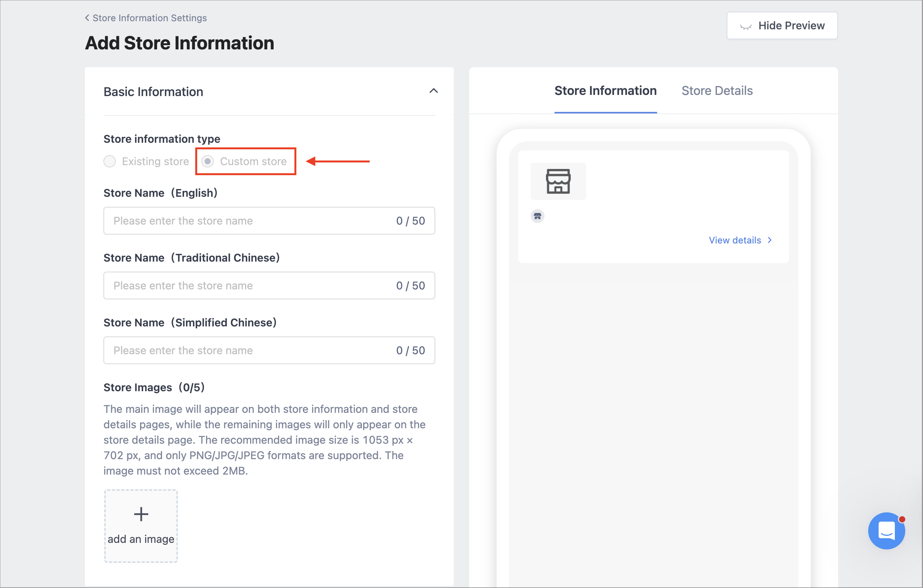
Task: Click the Add Store Information heading
Action: pos(179,43)
